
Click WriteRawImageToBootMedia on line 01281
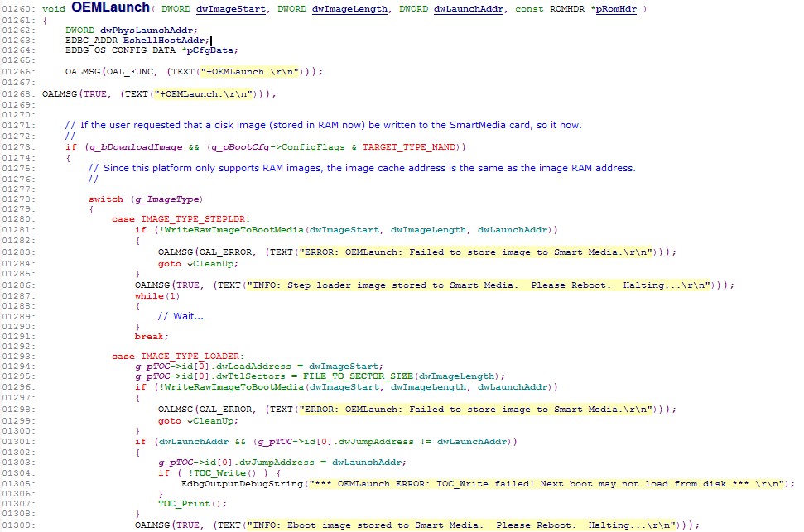pyautogui.click(x=233, y=230)
